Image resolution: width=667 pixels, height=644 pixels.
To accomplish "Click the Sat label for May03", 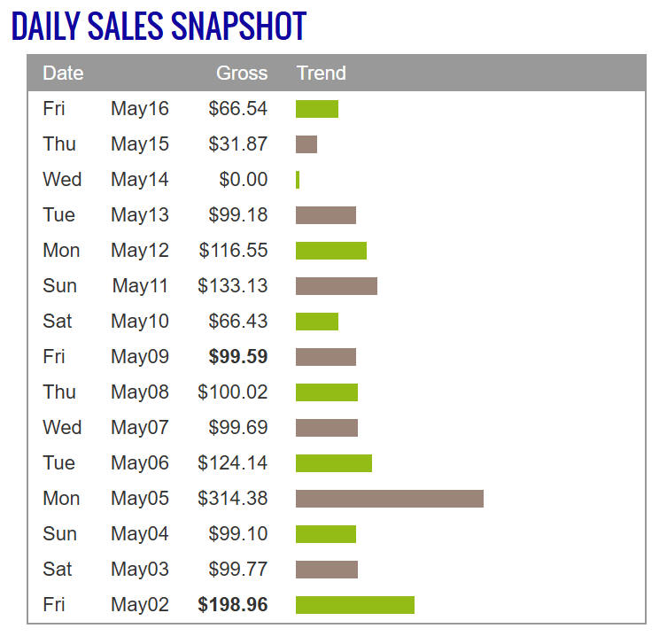I will tap(58, 569).
